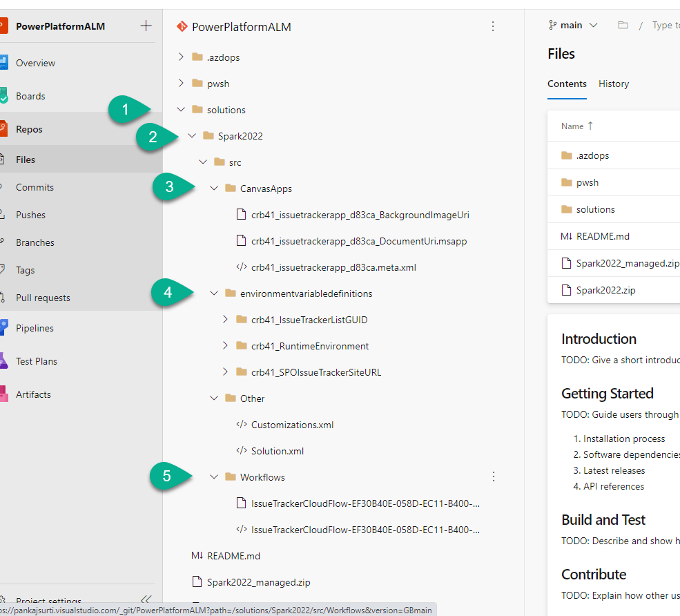Click the more options icon next to Workflows

coord(493,477)
